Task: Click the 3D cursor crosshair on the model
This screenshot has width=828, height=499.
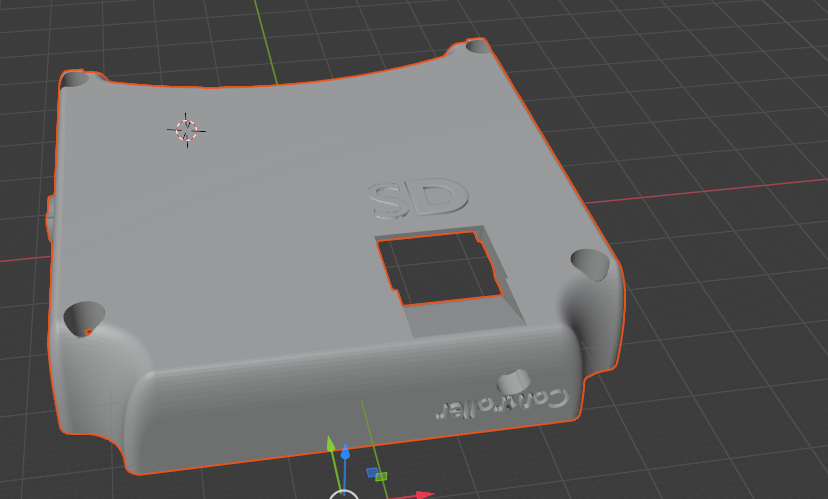Action: click(186, 130)
